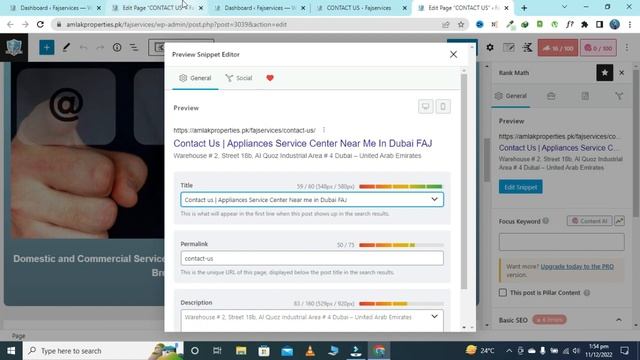Focus the Focus Keyword input field
Image resolution: width=640 pixels, height=360 pixels.
(561, 242)
